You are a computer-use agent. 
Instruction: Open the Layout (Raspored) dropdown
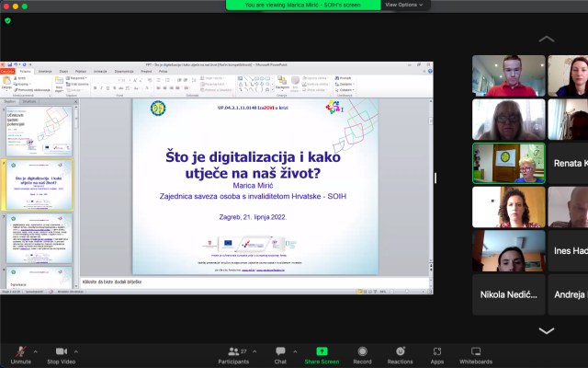click(x=76, y=78)
